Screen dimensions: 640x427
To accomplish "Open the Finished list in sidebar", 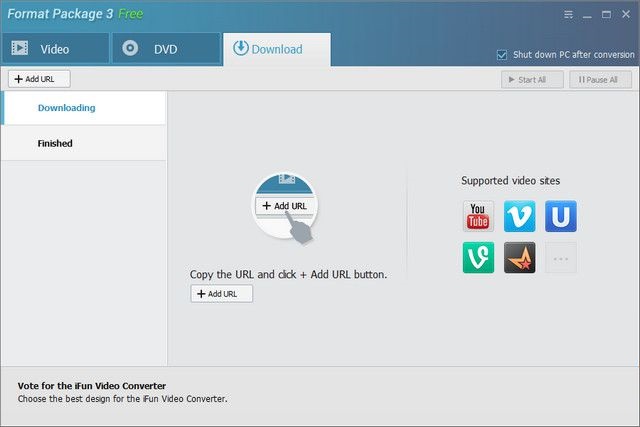I will 84,143.
